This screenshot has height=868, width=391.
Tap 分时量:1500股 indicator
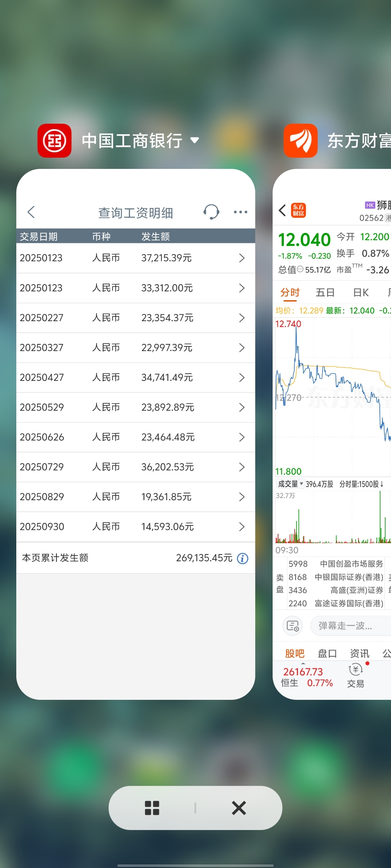coord(361,484)
